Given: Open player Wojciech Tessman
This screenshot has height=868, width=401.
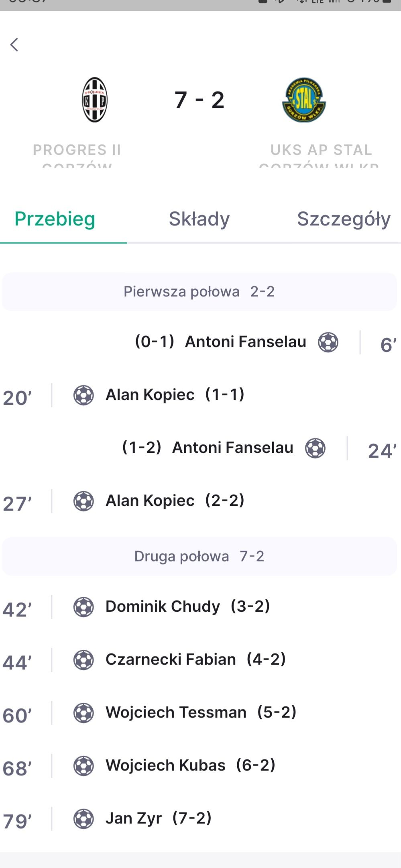Looking at the screenshot, I should pyautogui.click(x=176, y=712).
